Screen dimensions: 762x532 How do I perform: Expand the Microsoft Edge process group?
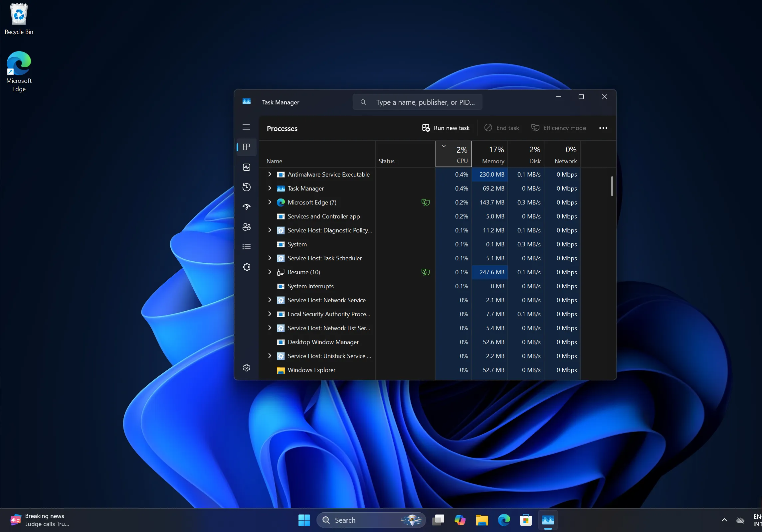coord(270,202)
